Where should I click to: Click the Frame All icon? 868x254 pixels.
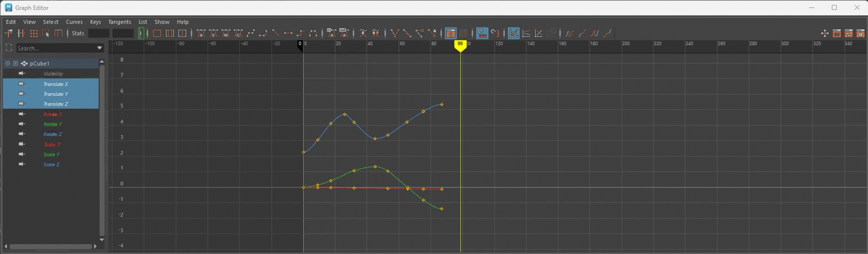[157, 33]
